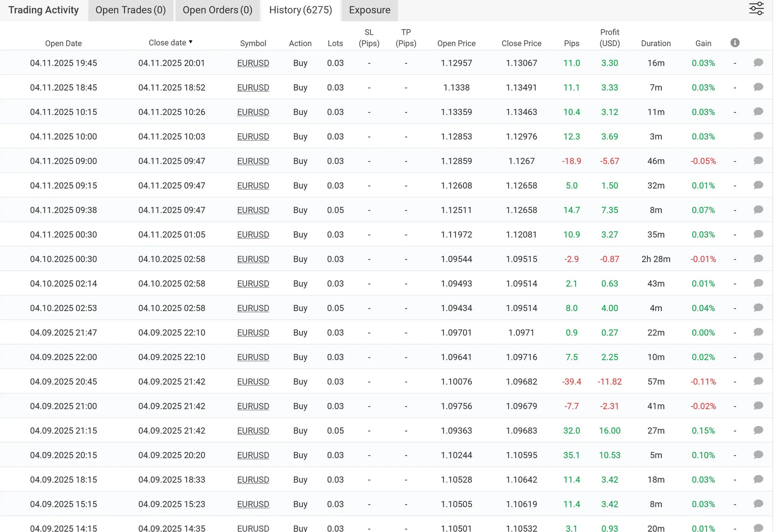The height and width of the screenshot is (532, 780).
Task: Click the Trading Activity heading
Action: (x=43, y=10)
